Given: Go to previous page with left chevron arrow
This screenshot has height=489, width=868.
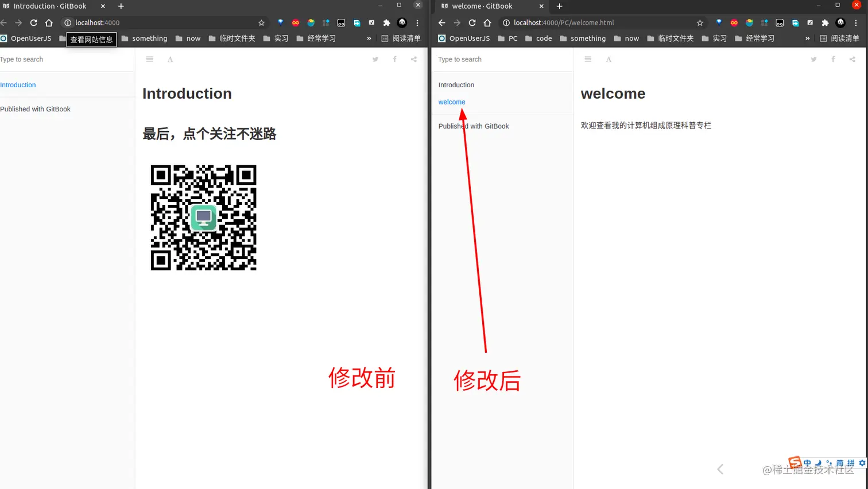Looking at the screenshot, I should 720,469.
